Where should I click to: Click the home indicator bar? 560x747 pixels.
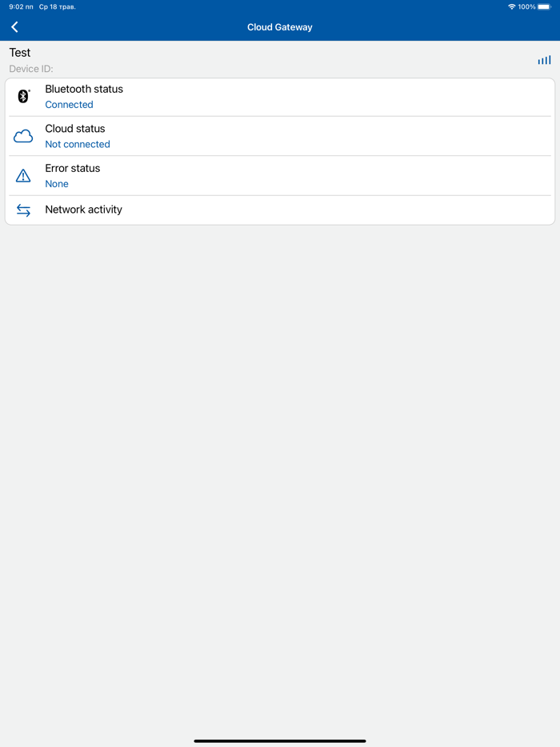(280, 741)
